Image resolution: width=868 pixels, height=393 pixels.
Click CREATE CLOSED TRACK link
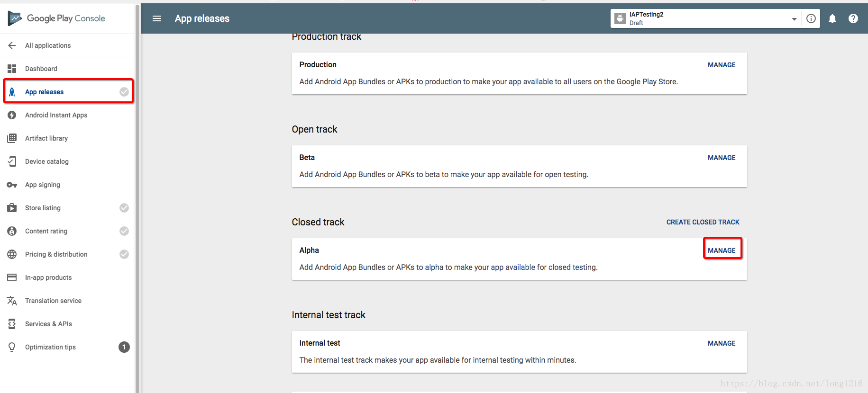[703, 222]
